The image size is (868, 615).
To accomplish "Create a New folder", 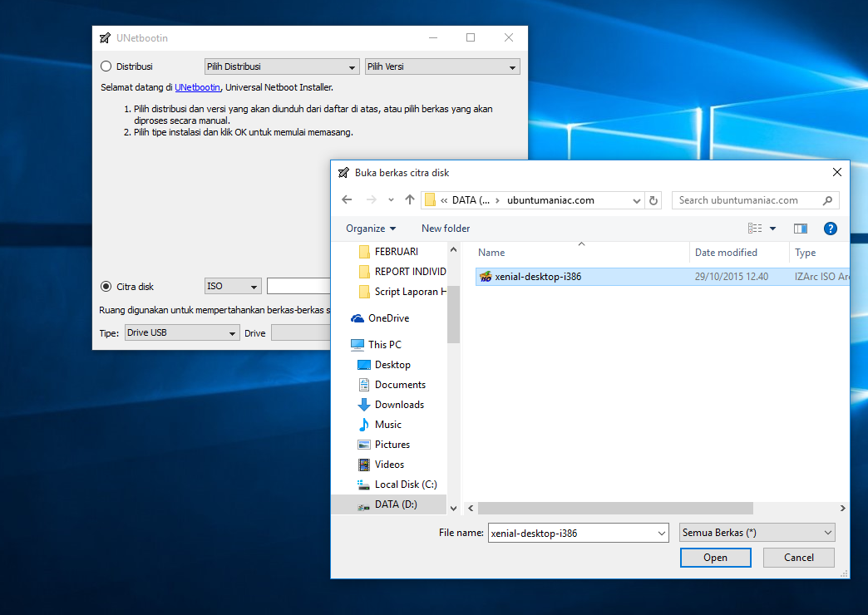I will click(x=446, y=228).
